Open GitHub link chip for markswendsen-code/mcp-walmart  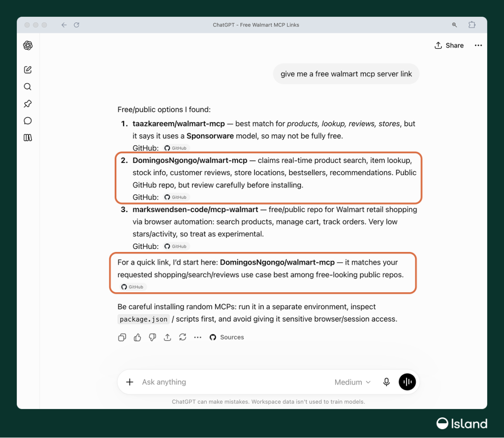click(x=176, y=247)
